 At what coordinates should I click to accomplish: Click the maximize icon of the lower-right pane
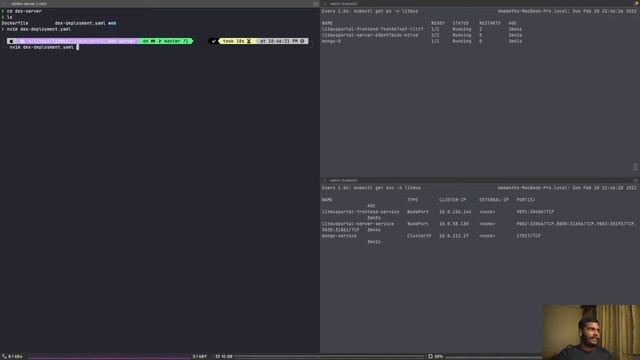(x=635, y=180)
